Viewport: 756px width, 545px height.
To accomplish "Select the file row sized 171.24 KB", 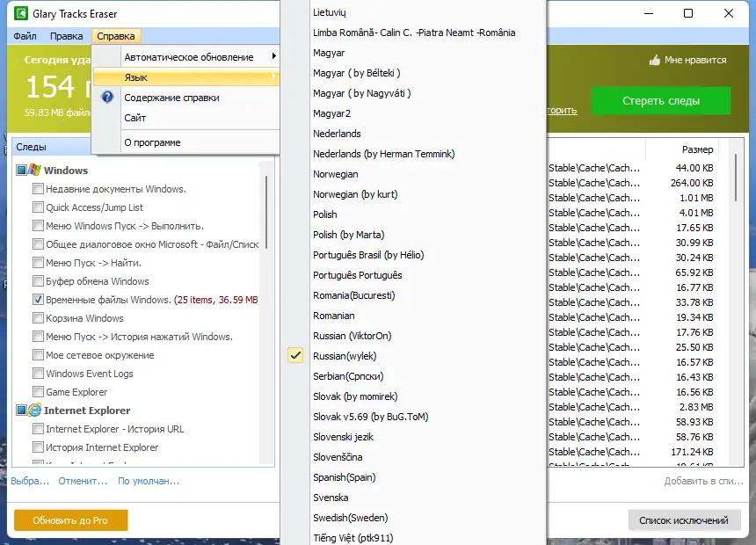I will click(630, 452).
